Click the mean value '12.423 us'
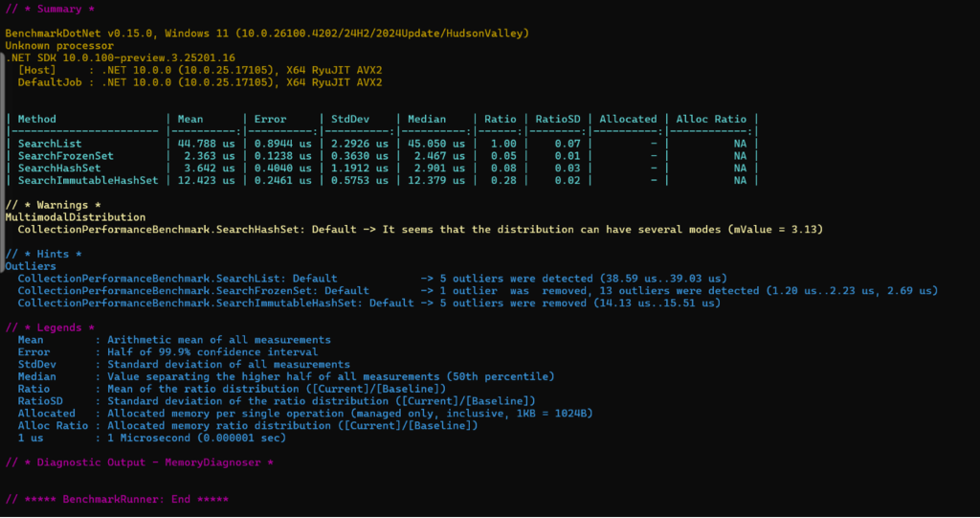The width and height of the screenshot is (980, 518). coord(207,180)
